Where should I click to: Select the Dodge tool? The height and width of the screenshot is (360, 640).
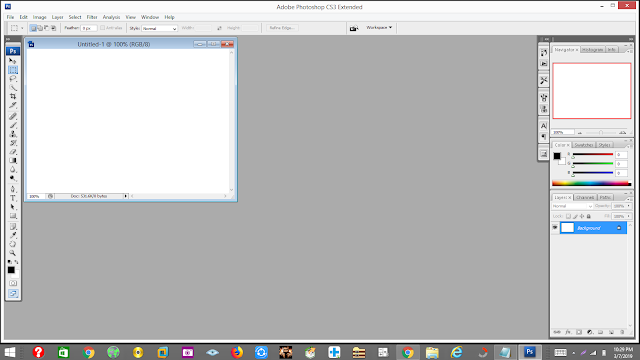[13, 178]
